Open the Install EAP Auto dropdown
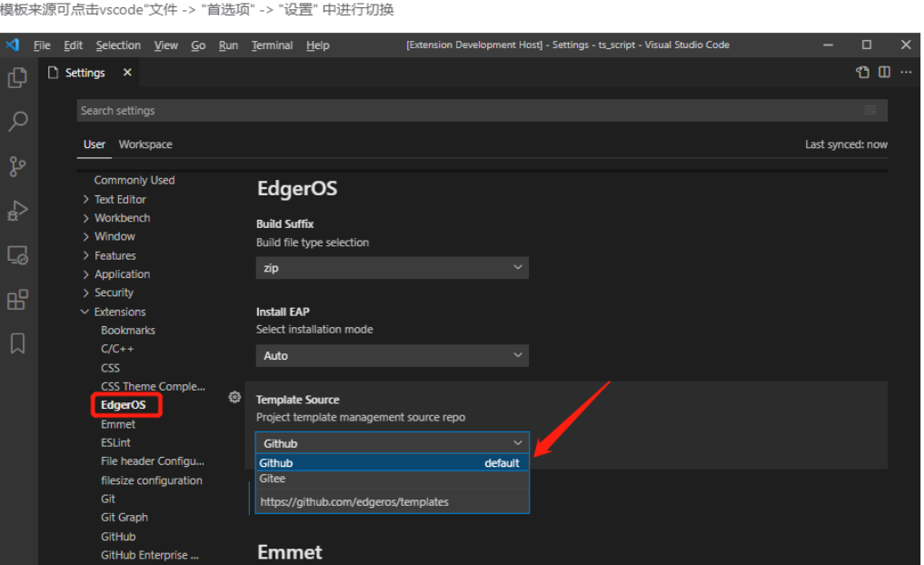Screen dimensions: 924x565 point(392,355)
